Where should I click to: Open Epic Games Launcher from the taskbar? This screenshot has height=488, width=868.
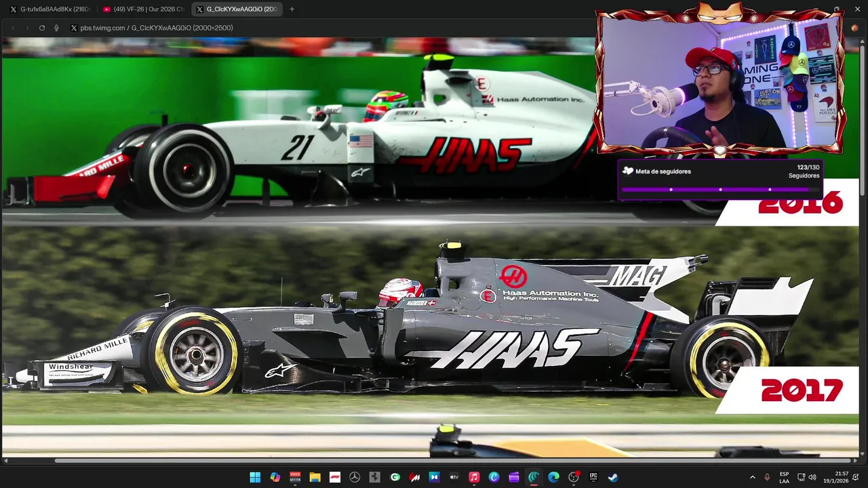[593, 477]
